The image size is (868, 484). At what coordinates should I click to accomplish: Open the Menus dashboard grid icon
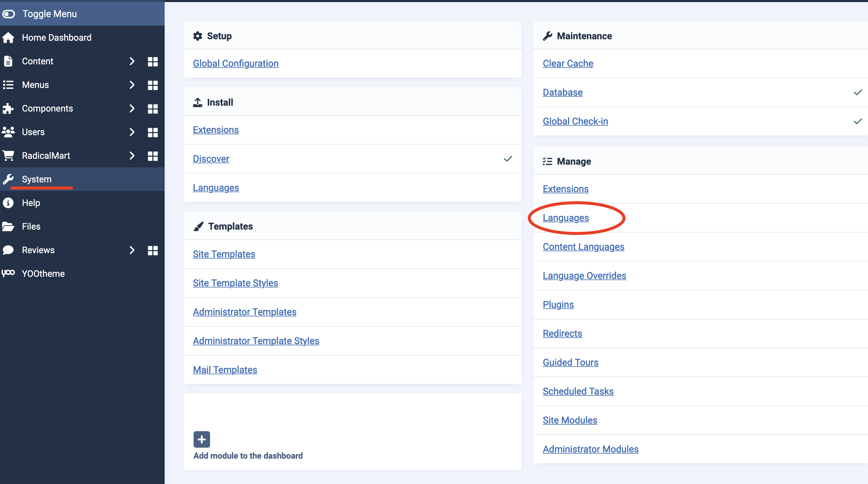(x=153, y=85)
